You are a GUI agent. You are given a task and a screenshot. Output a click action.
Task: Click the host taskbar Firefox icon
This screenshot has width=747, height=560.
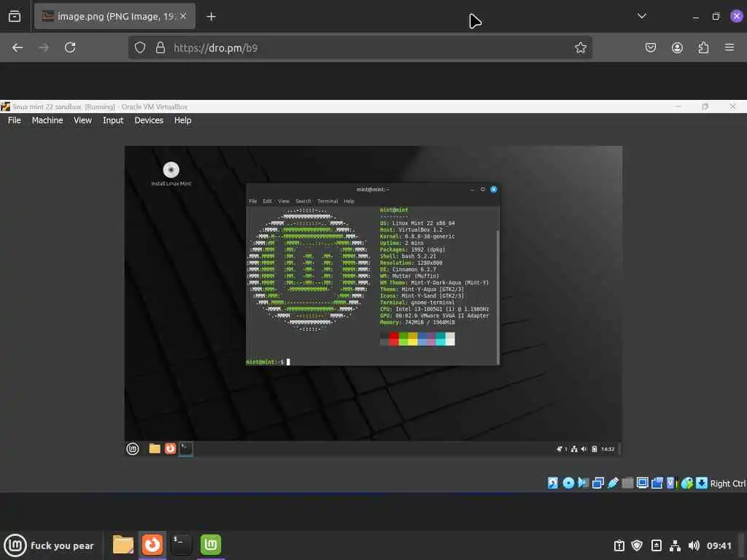152,544
